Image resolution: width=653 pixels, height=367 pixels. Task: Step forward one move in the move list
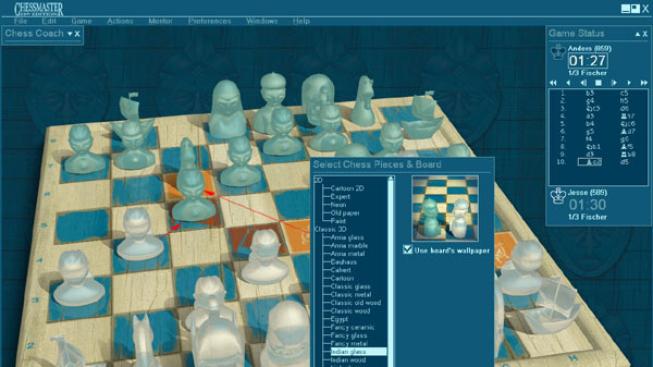[629, 83]
